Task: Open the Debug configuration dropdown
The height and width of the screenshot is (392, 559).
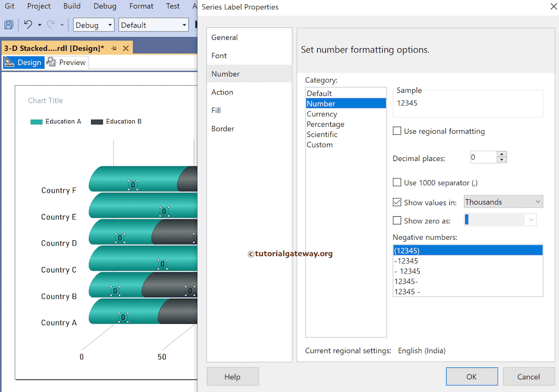Action: pos(94,25)
